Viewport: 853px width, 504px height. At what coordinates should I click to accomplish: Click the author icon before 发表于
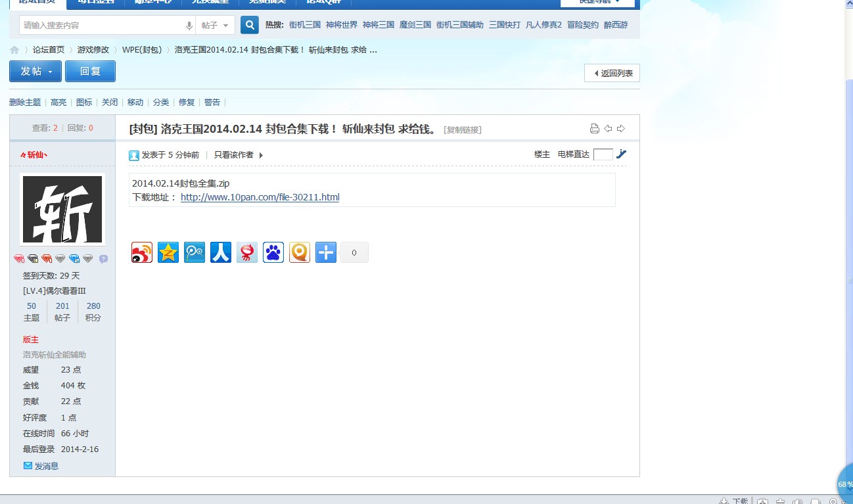[x=134, y=156]
